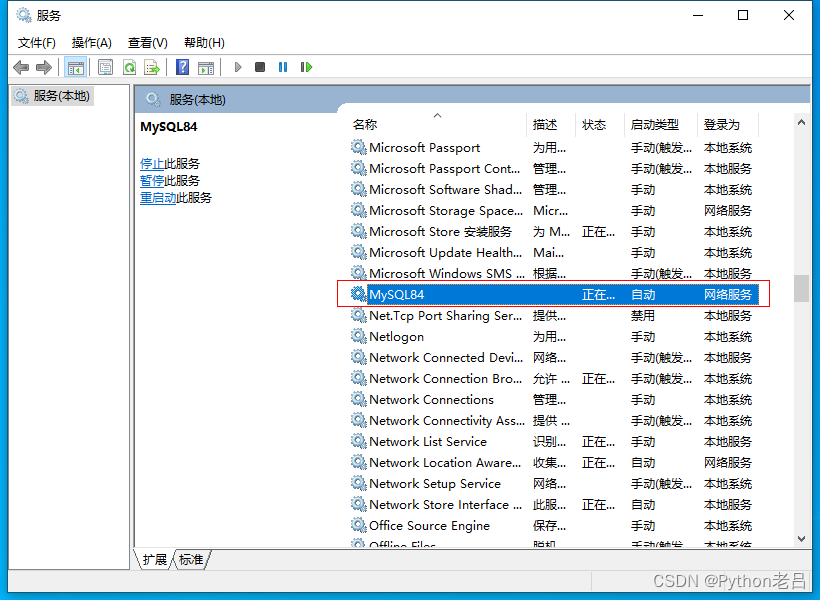Click the gear icon beside Office Source Engine
This screenshot has width=820, height=600.
358,525
